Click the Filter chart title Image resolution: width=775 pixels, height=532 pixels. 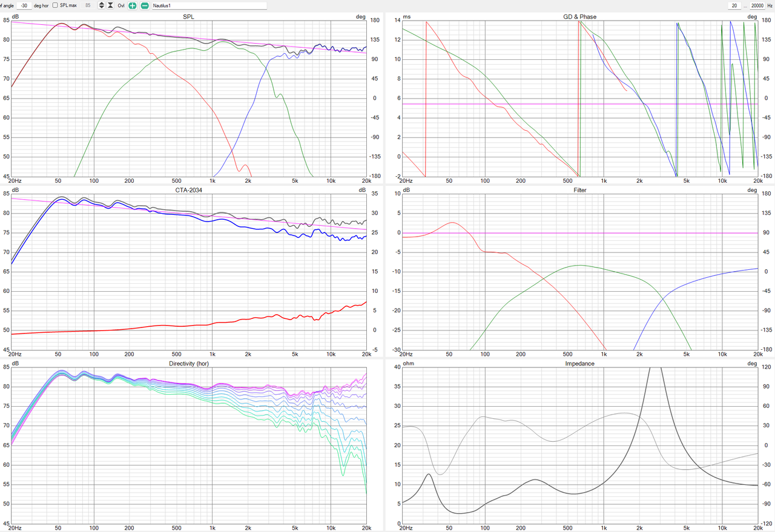580,190
